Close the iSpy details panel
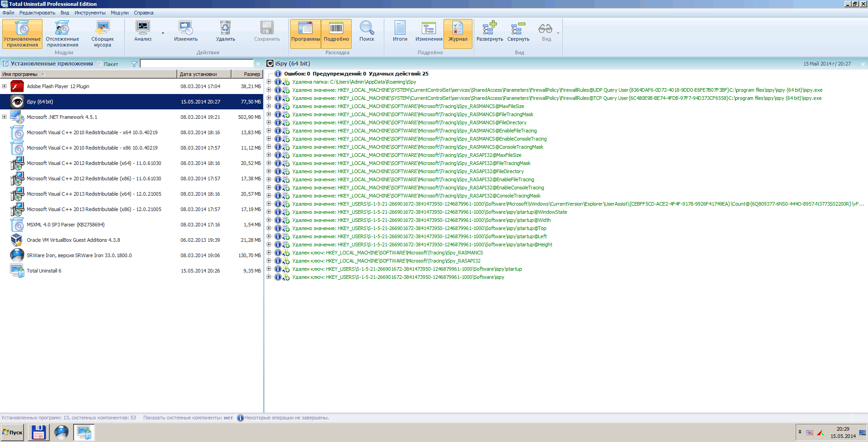Viewport: 868px width, 442px height. pos(863,64)
